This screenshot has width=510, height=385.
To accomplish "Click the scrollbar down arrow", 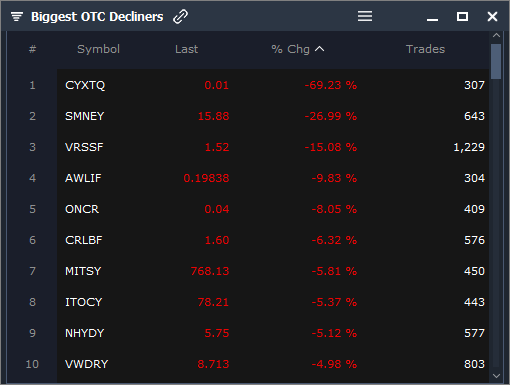I will point(496,376).
